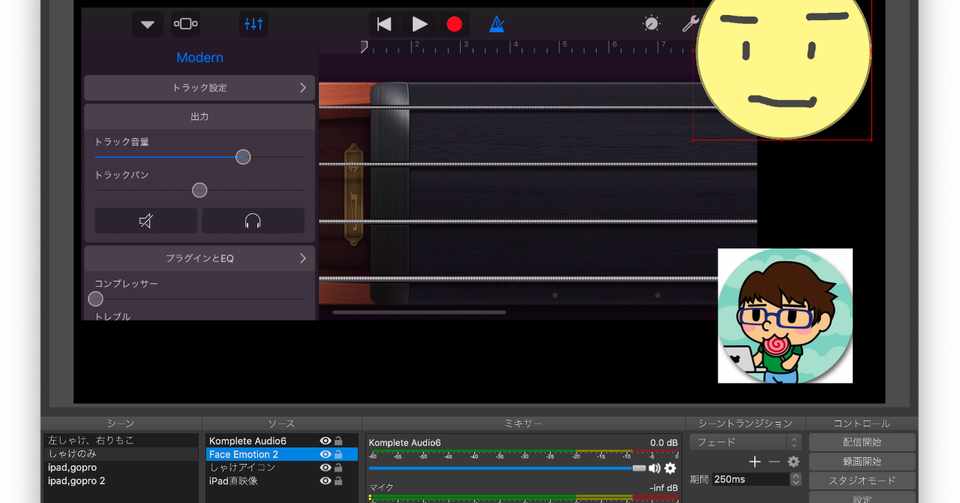Click the bass pickup selector switch

click(354, 195)
